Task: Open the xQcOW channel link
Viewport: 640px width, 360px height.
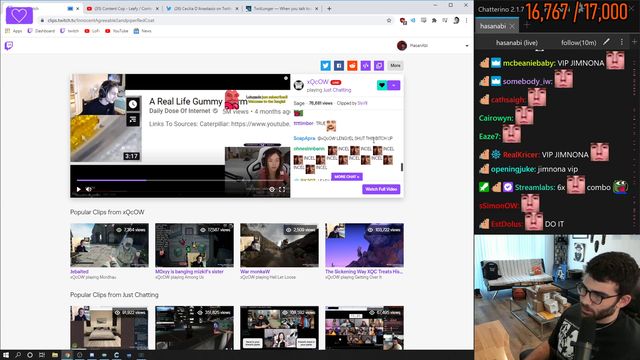Action: (318, 82)
